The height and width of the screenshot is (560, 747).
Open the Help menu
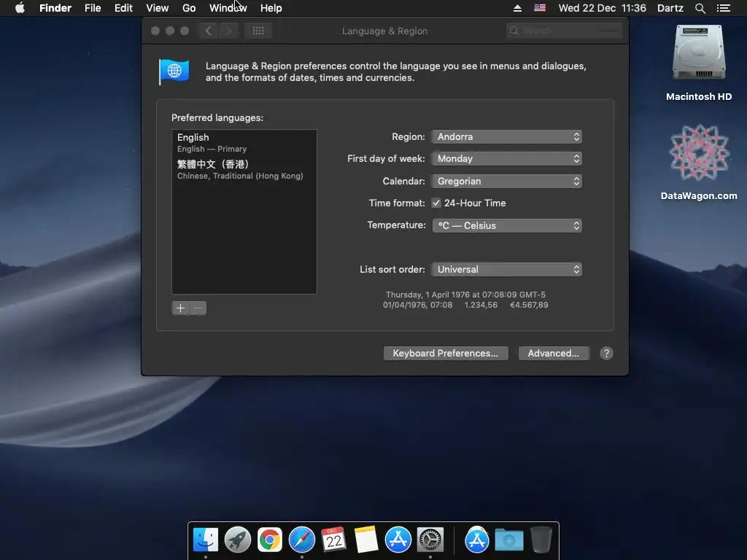click(x=271, y=8)
